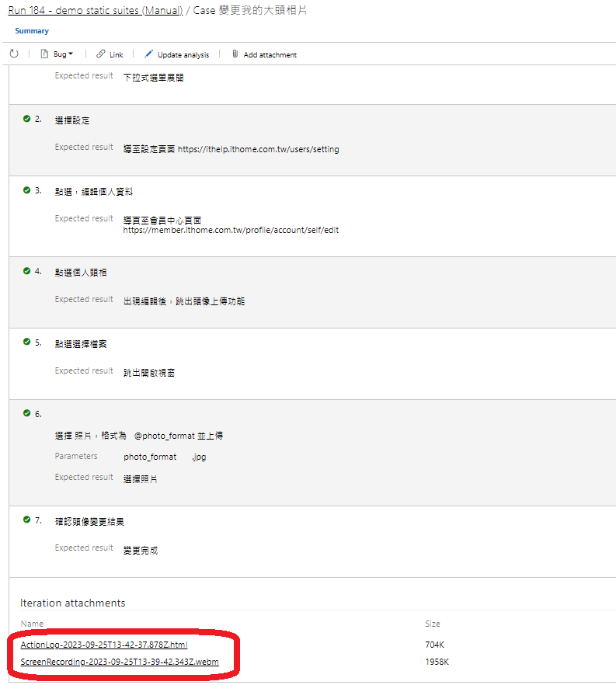Click the expected result 下拉式選單展開

pyautogui.click(x=153, y=78)
